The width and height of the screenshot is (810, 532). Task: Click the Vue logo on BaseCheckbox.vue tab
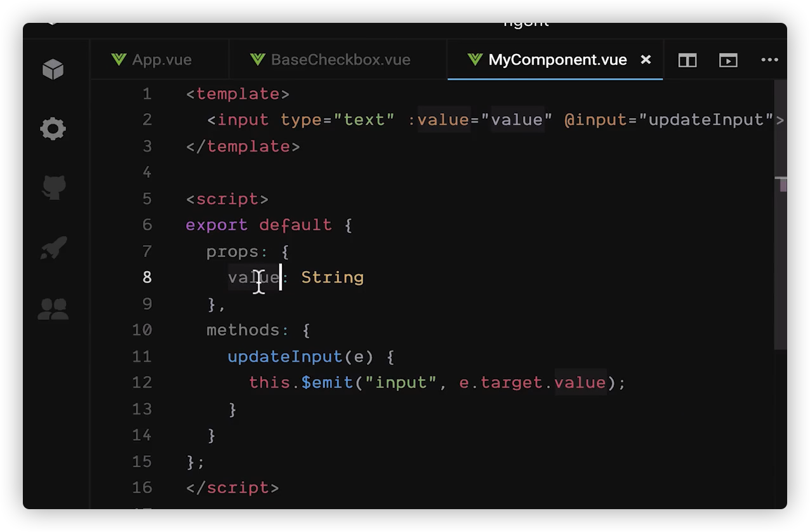tap(257, 60)
